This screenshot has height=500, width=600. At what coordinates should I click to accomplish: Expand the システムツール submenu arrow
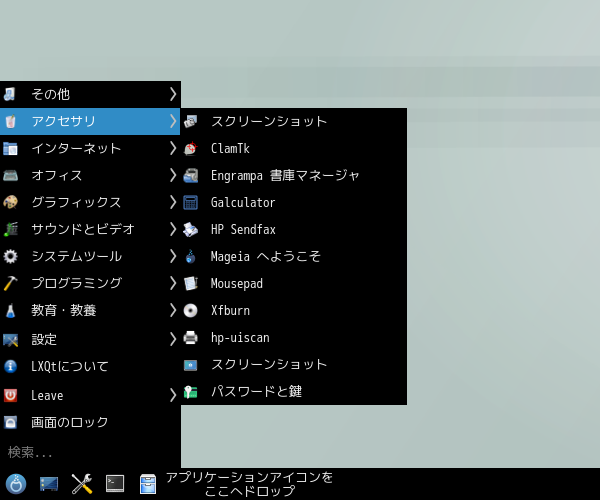(x=173, y=256)
